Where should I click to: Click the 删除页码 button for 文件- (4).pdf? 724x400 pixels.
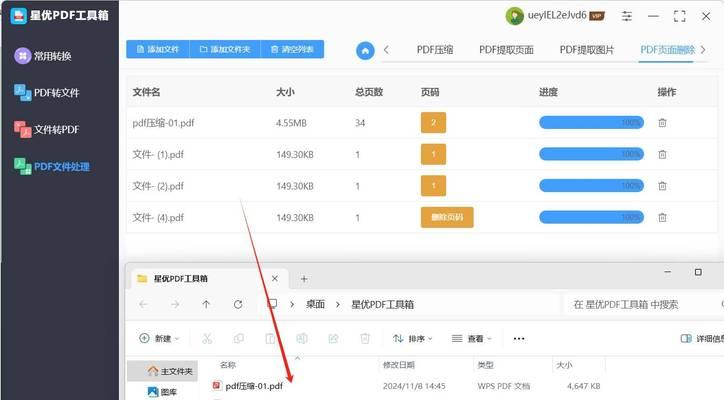click(447, 217)
